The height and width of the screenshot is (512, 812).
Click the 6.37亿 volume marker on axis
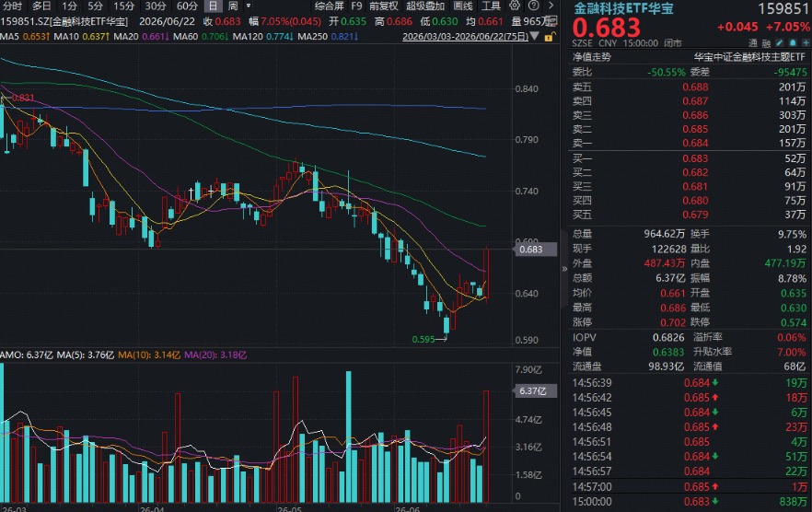(534, 390)
